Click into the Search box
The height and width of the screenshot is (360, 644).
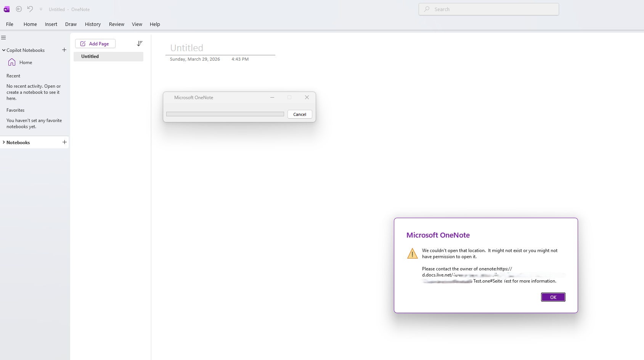(489, 9)
